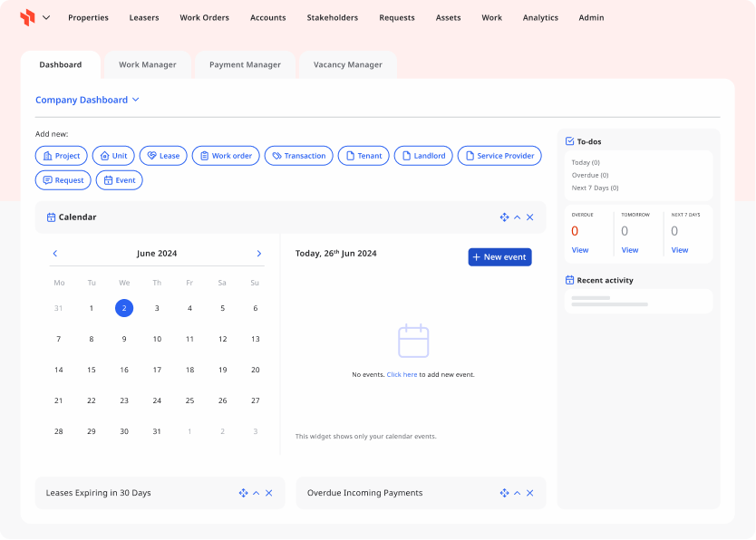Open the Analytics menu item
The height and width of the screenshot is (540, 756).
click(540, 17)
